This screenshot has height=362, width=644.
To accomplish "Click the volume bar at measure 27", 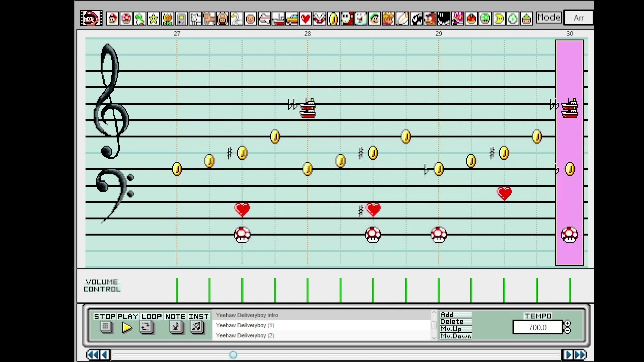I will (177, 290).
